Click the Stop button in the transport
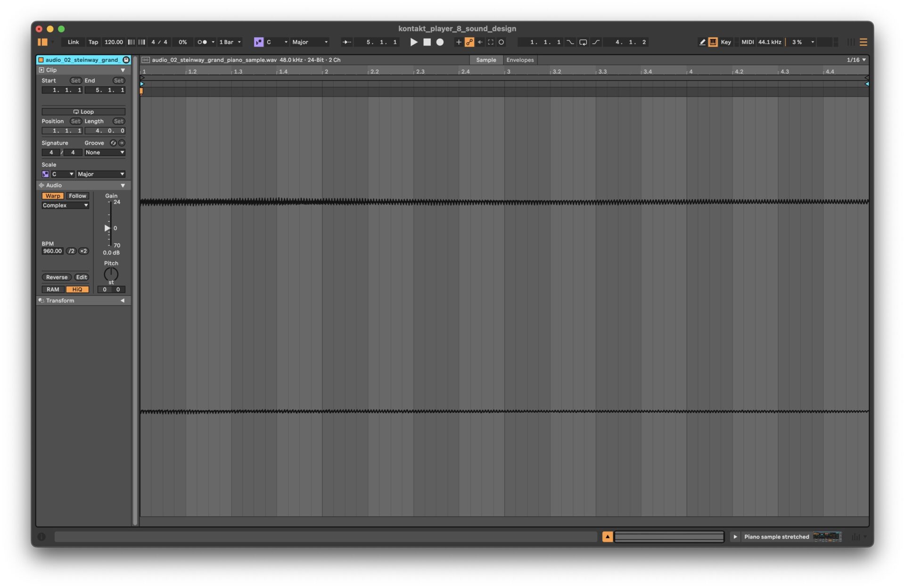Viewport: 905px width, 588px height. (x=428, y=42)
